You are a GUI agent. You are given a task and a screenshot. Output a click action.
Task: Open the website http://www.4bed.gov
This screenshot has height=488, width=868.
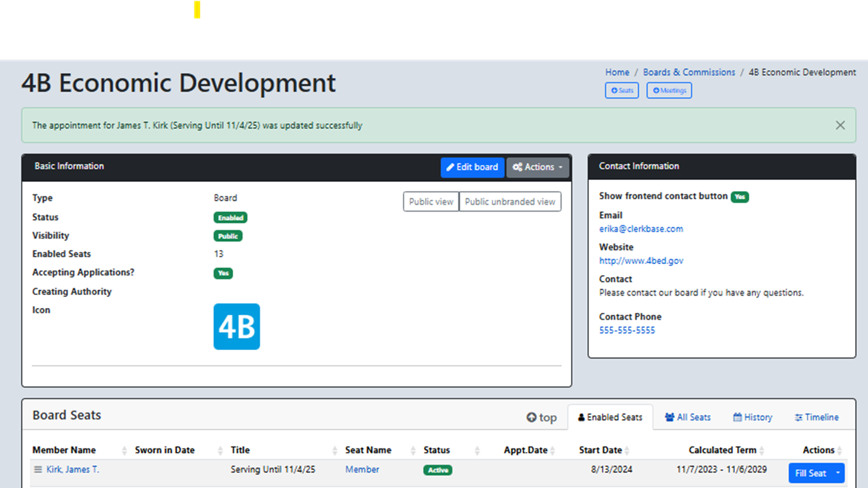[641, 261]
